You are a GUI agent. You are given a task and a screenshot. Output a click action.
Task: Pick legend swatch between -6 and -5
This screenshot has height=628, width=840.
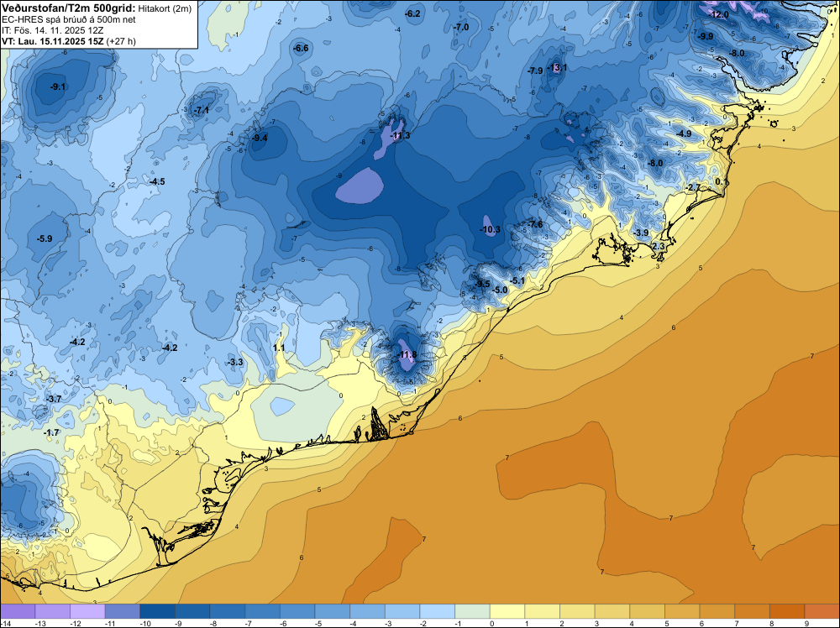[x=297, y=611]
